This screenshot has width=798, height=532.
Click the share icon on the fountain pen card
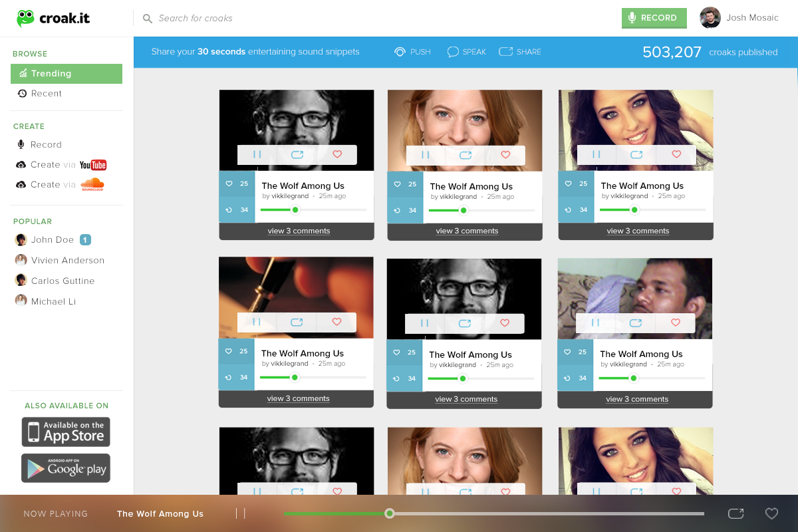coord(297,323)
